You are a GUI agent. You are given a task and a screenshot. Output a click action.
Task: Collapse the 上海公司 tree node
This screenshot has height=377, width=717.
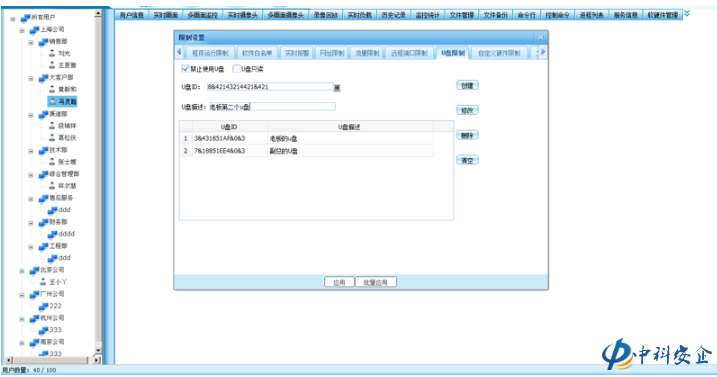[22, 31]
